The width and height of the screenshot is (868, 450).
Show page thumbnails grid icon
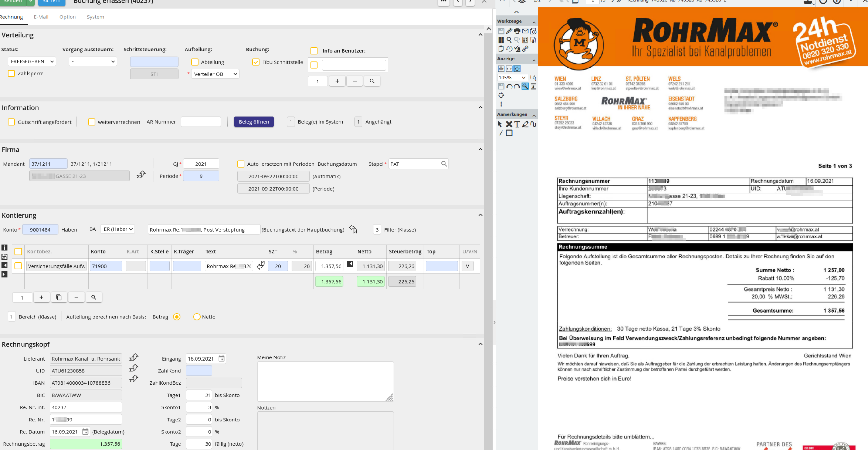pyautogui.click(x=501, y=40)
